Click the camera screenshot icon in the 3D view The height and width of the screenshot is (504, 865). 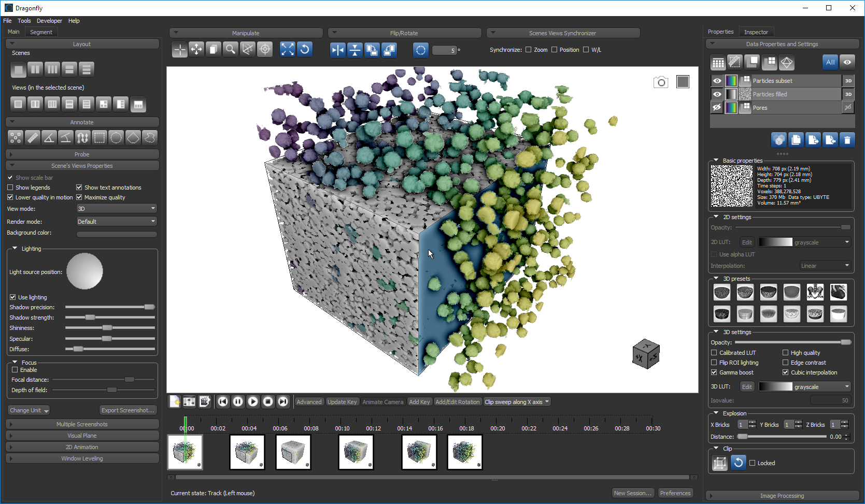661,82
